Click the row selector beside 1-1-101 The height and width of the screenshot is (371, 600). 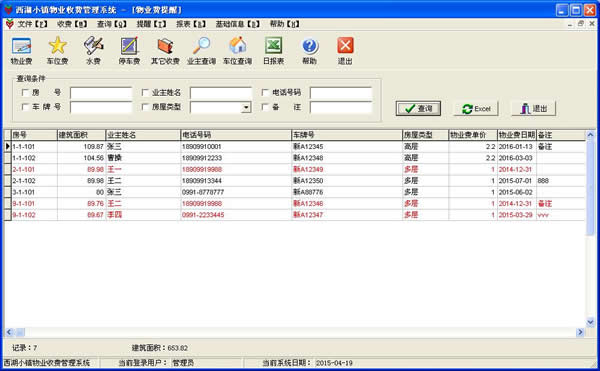[x=7, y=146]
